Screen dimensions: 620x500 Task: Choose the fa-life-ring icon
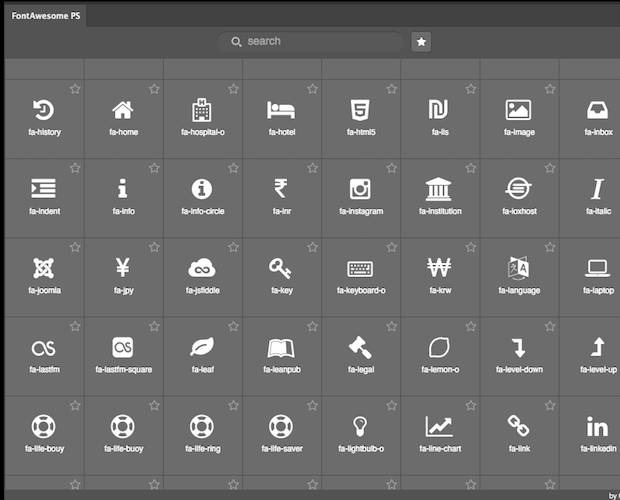coord(202,426)
